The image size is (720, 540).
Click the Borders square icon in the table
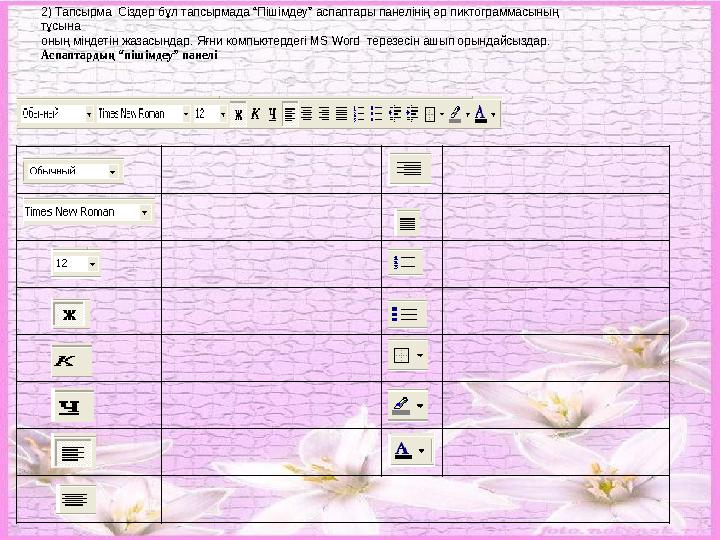pos(402,355)
